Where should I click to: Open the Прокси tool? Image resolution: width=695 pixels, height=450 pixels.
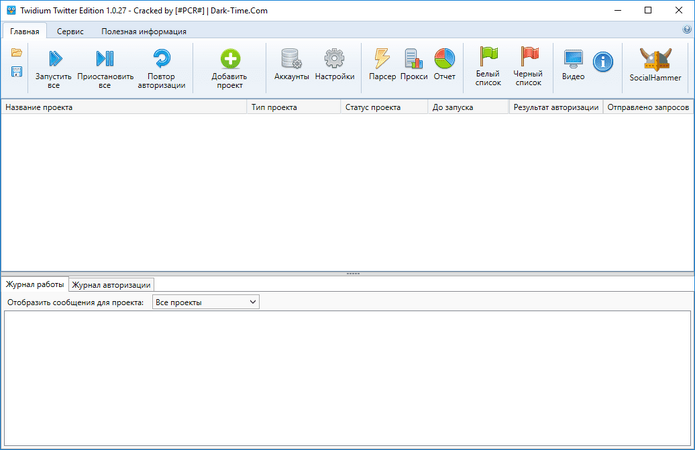coord(414,65)
